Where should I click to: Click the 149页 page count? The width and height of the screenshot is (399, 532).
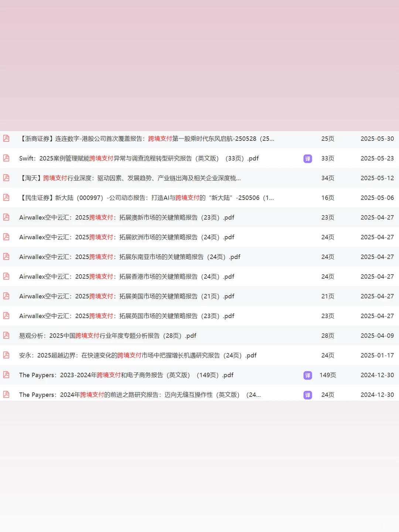tap(328, 375)
